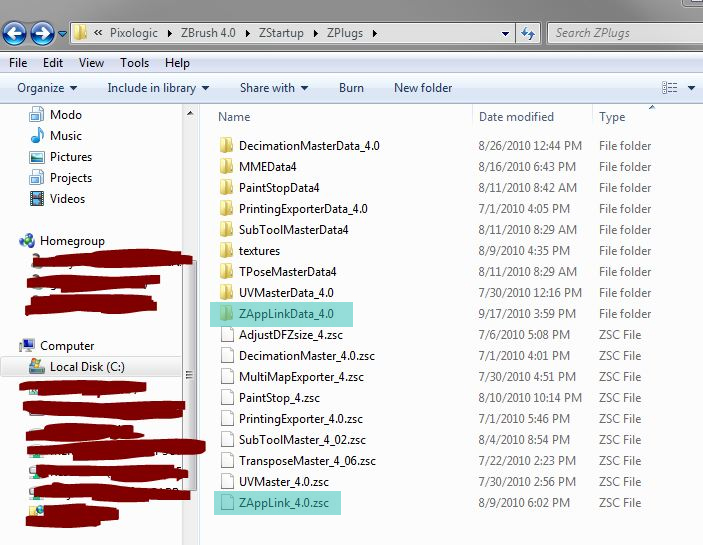
Task: Open the view options dropdown arrow
Action: (691, 88)
